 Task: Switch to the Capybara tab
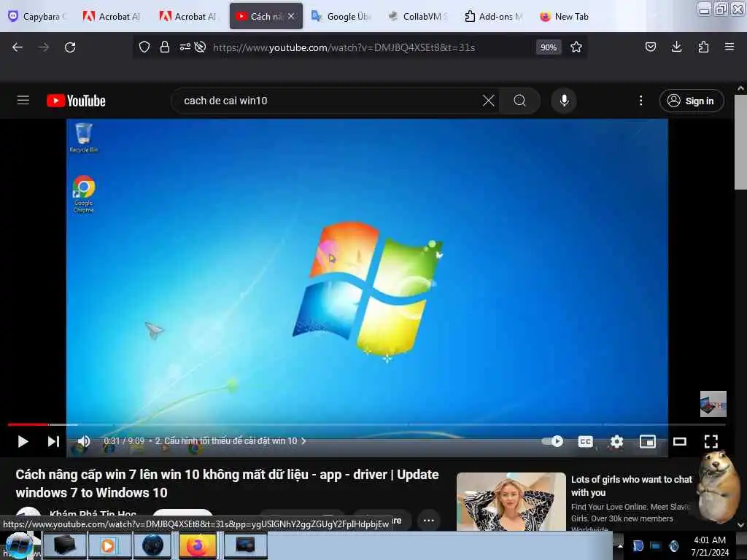[x=38, y=16]
